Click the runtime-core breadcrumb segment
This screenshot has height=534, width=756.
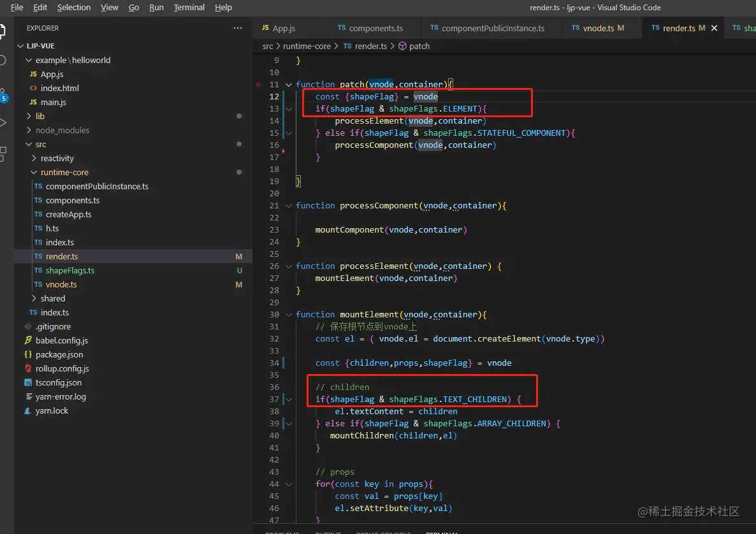[307, 46]
